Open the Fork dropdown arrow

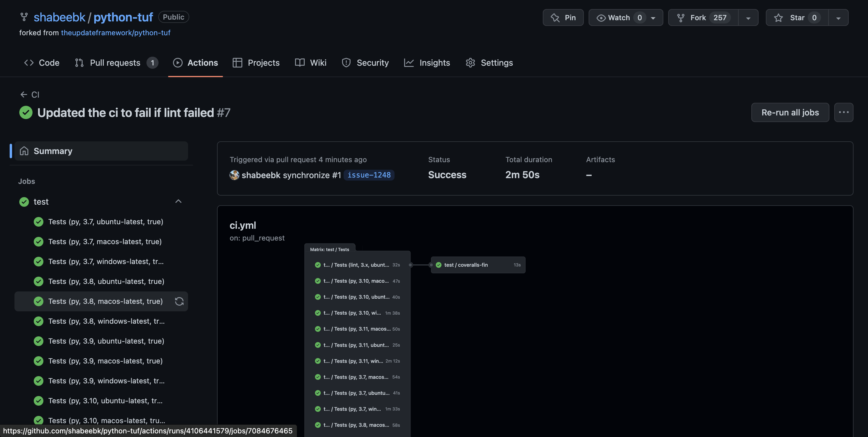click(x=748, y=17)
